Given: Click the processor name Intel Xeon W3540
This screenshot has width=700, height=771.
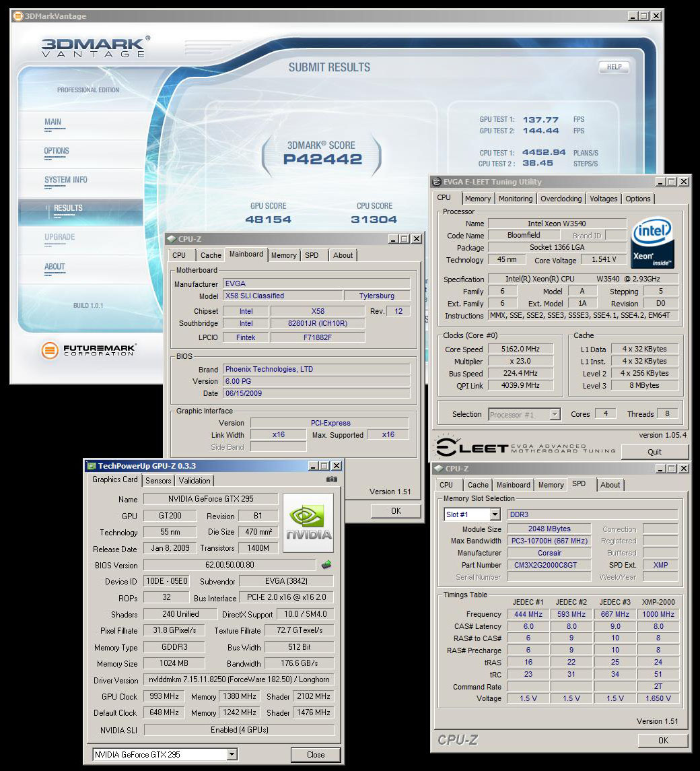Looking at the screenshot, I should (x=557, y=224).
